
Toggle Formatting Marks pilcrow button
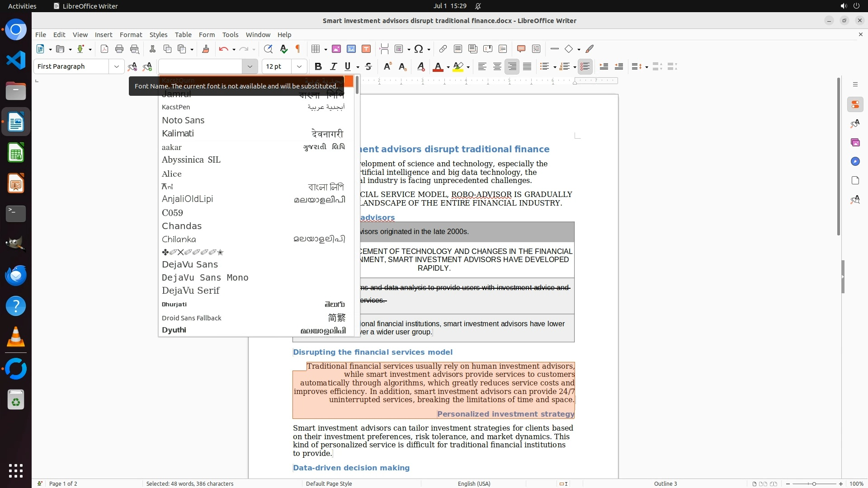[x=298, y=49]
